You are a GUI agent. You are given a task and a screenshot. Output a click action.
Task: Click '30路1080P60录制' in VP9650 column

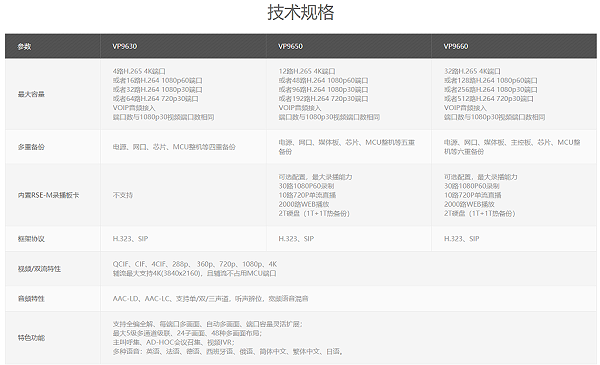[x=306, y=186]
